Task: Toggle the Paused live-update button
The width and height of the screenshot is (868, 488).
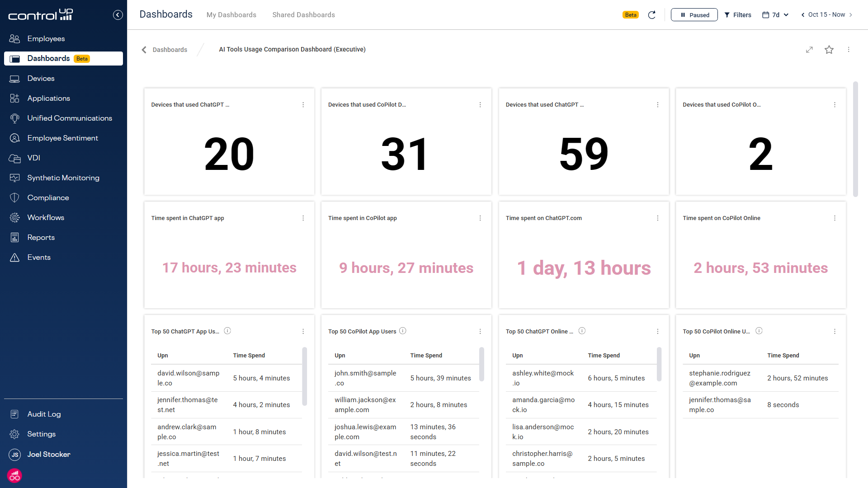Action: pos(694,15)
